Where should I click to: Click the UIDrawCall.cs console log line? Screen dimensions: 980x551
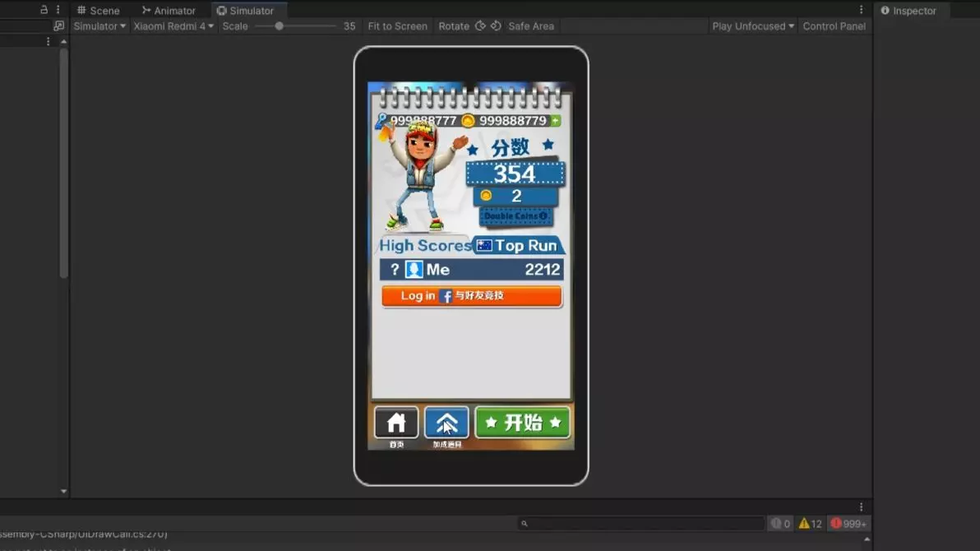pos(84,534)
